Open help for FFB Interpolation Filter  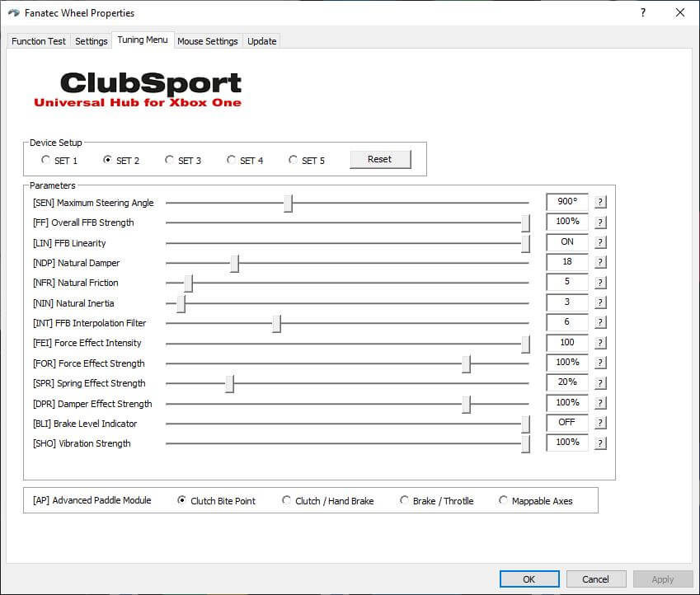pos(600,322)
